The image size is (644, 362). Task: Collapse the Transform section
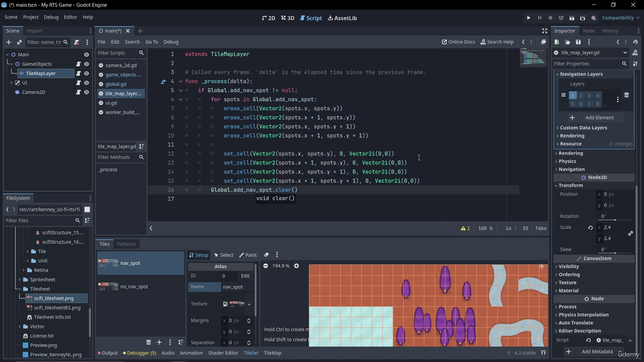point(570,186)
